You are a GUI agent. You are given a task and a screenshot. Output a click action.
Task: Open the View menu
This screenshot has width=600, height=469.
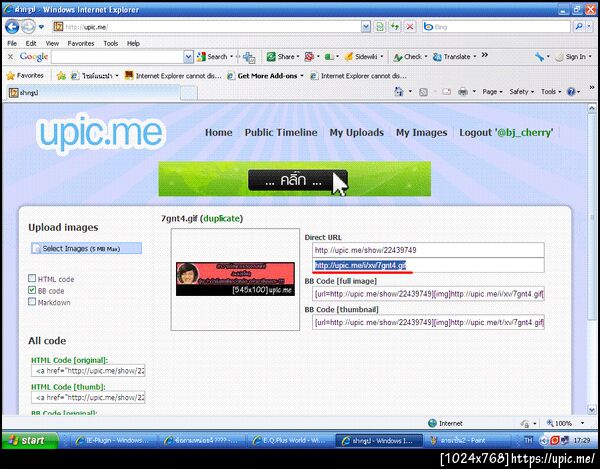tap(52, 43)
